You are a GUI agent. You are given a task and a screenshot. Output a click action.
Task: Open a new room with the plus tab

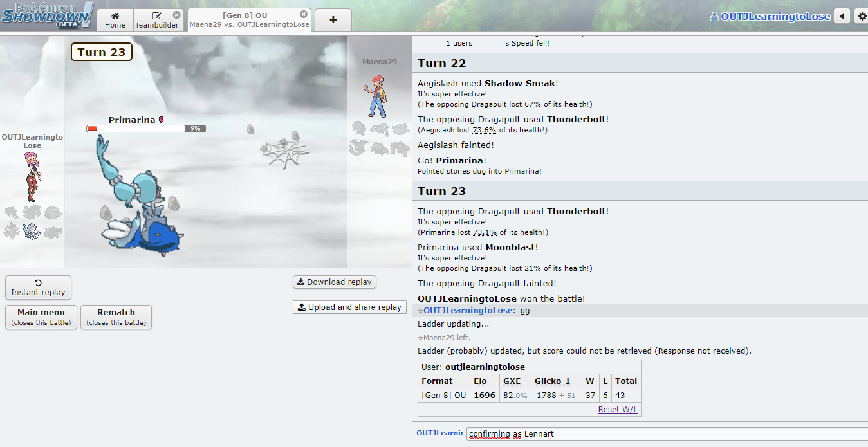pyautogui.click(x=333, y=20)
